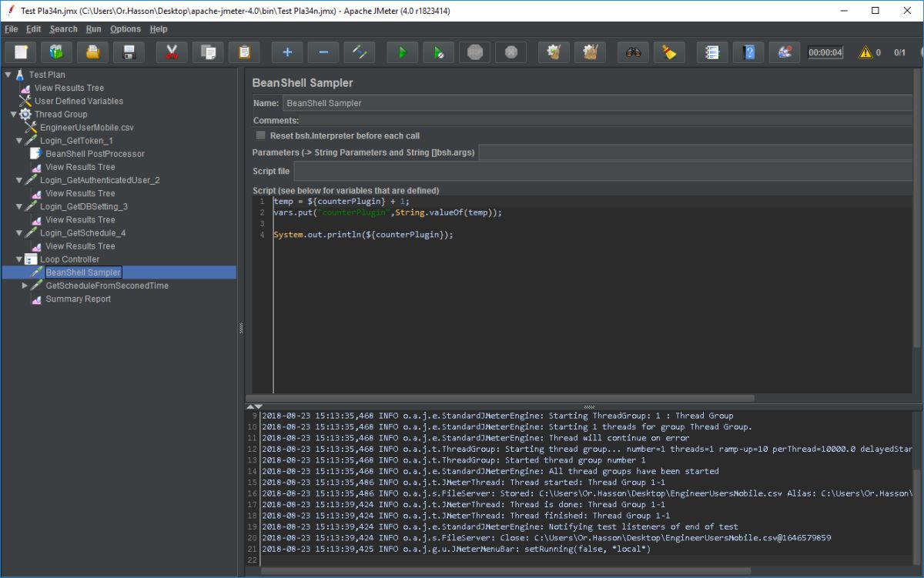This screenshot has width=924, height=578.
Task: Click the Comments input field
Action: tap(605, 121)
